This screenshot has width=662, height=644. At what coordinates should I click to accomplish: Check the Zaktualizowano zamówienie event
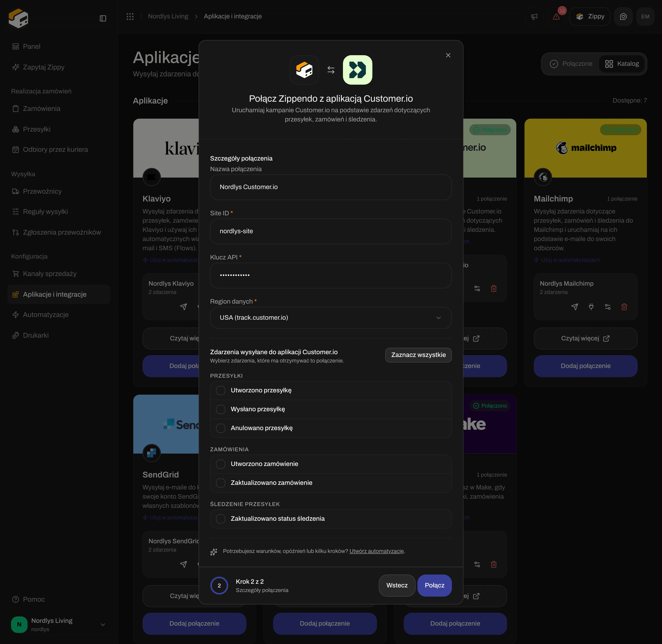[x=221, y=483]
